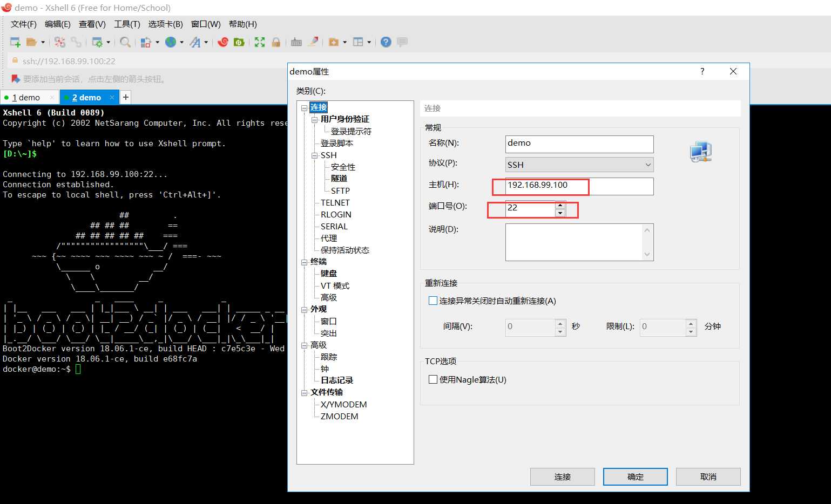831x504 pixels.
Task: Select 隧道 in the category tree
Action: [339, 179]
